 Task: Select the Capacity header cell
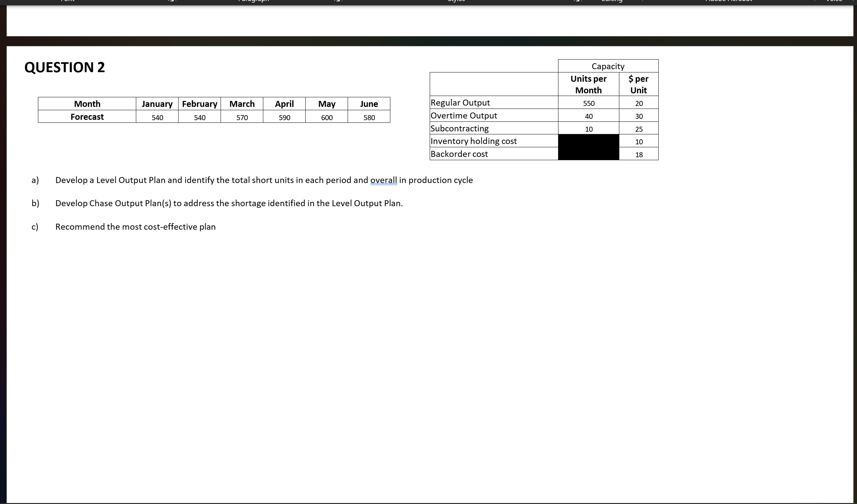(608, 66)
